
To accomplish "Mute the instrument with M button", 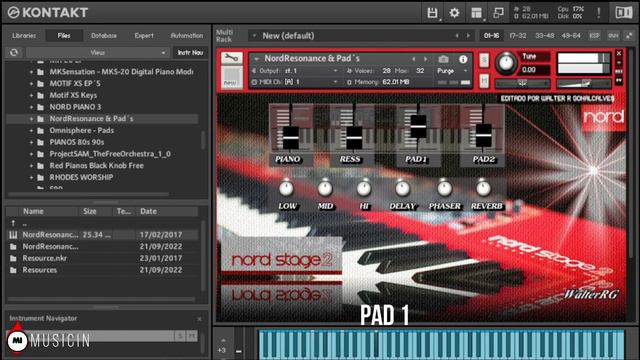I will click(484, 81).
